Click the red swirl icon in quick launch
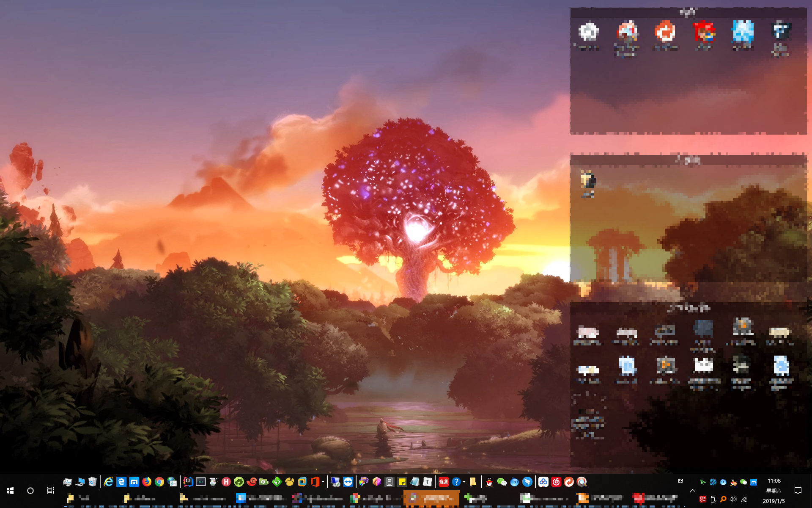 [x=252, y=482]
